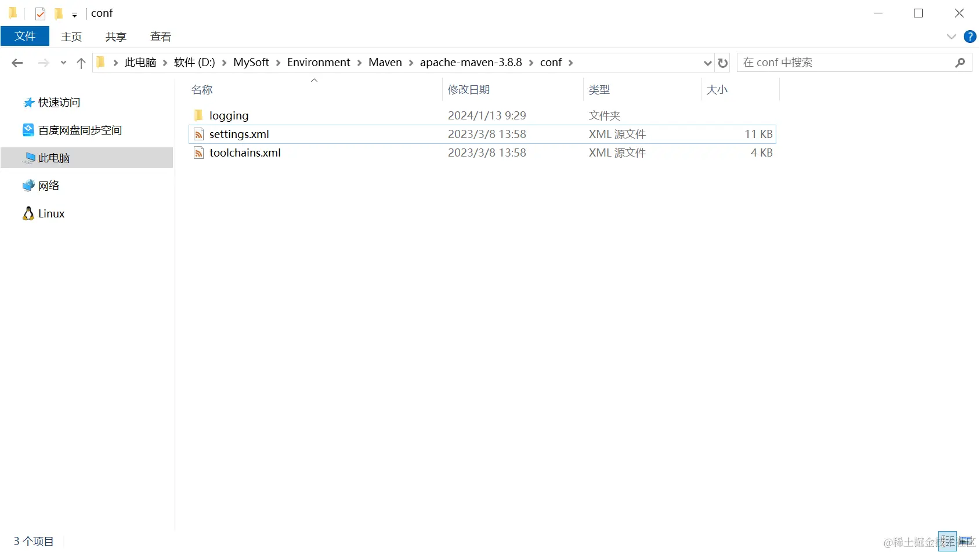Go up one folder level
Viewport: 980px width, 552px height.
pos(81,63)
